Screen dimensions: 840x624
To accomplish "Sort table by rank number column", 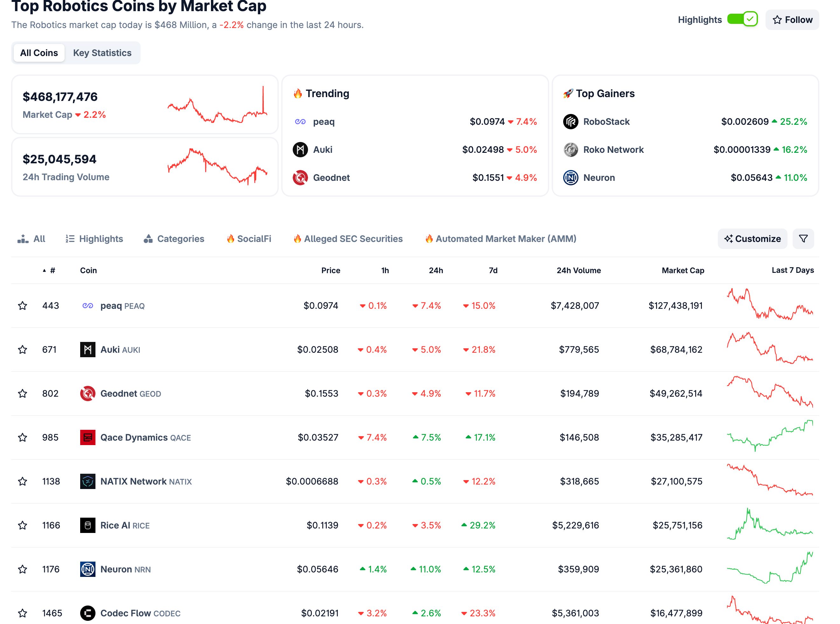I will [x=52, y=270].
